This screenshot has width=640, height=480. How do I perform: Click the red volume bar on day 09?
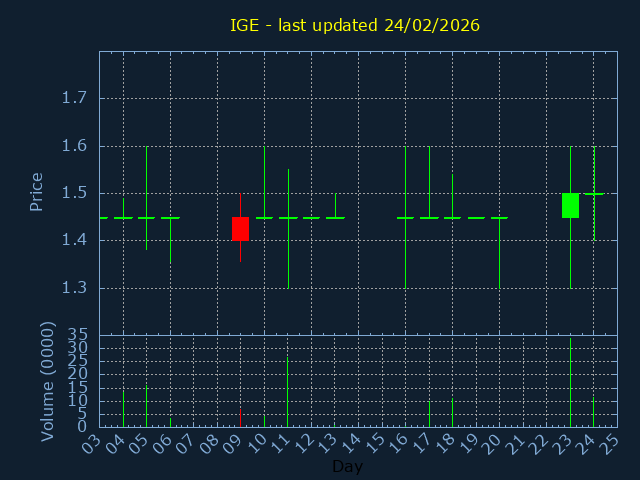point(240,418)
